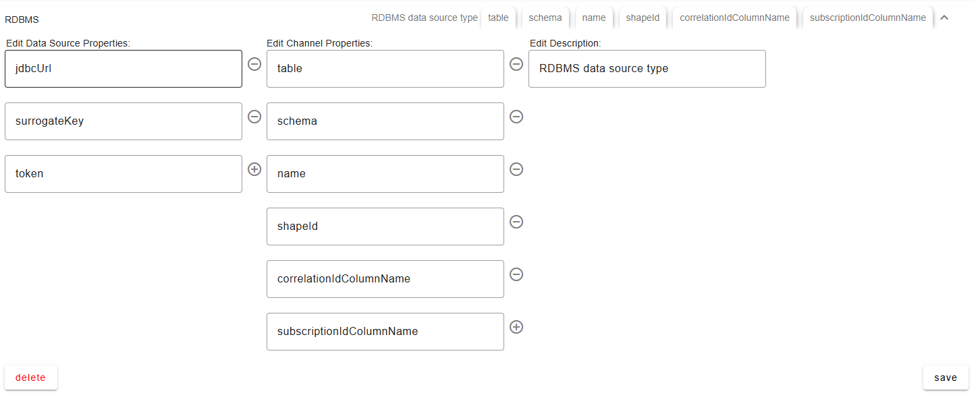This screenshot has width=980, height=393.
Task: Edit the subscriptionIdColumnName channel property field
Action: [385, 332]
